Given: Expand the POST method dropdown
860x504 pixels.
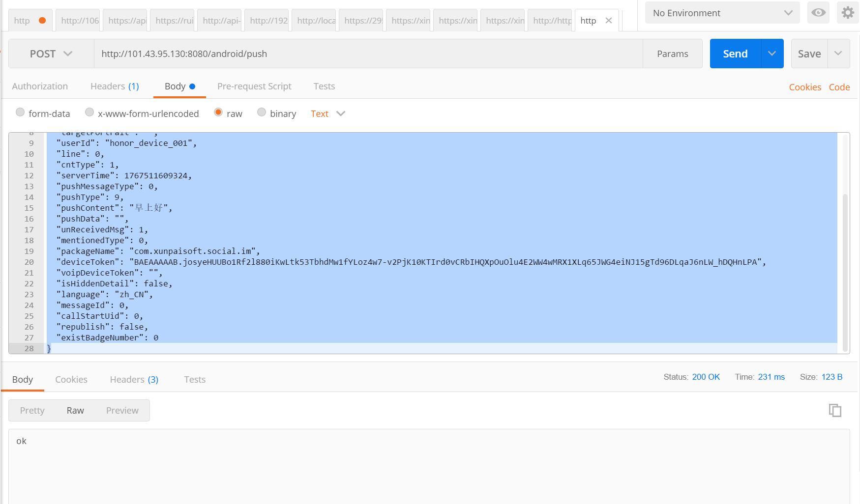Looking at the screenshot, I should point(51,54).
